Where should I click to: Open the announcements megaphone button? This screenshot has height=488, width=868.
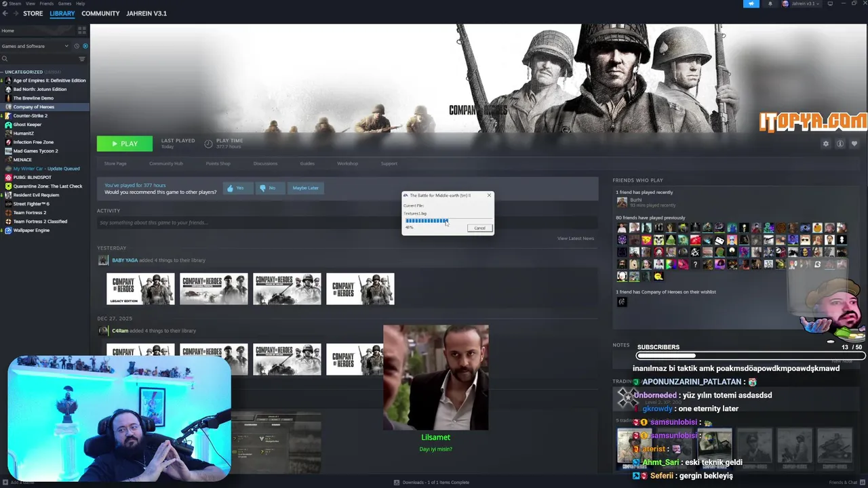point(751,3)
